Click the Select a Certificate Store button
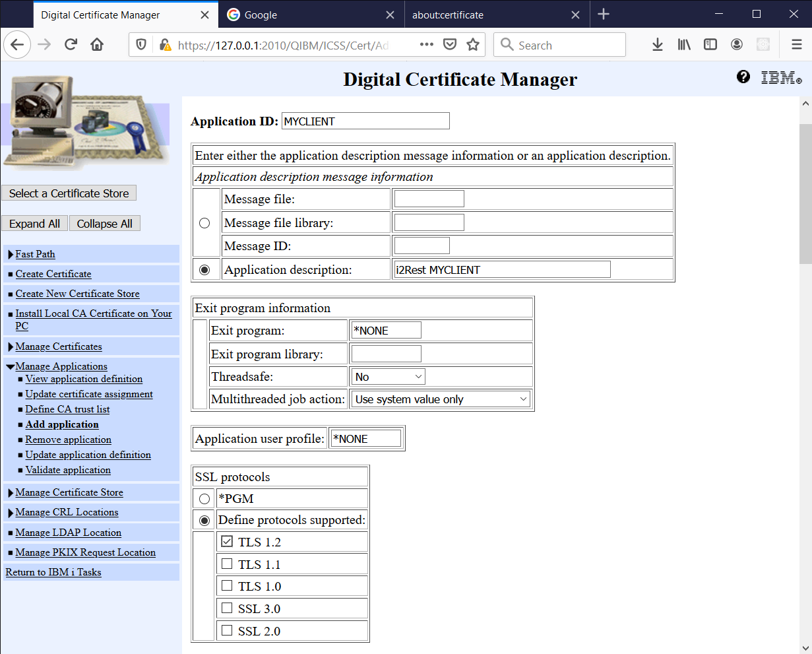 click(x=69, y=193)
